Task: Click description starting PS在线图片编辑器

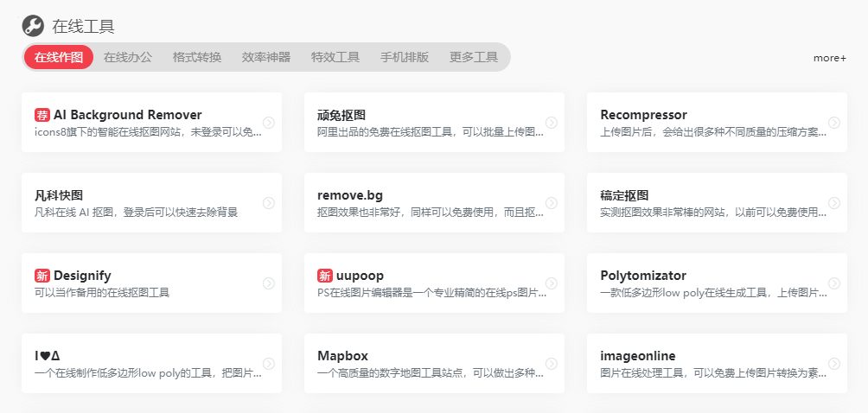Action: click(x=431, y=293)
